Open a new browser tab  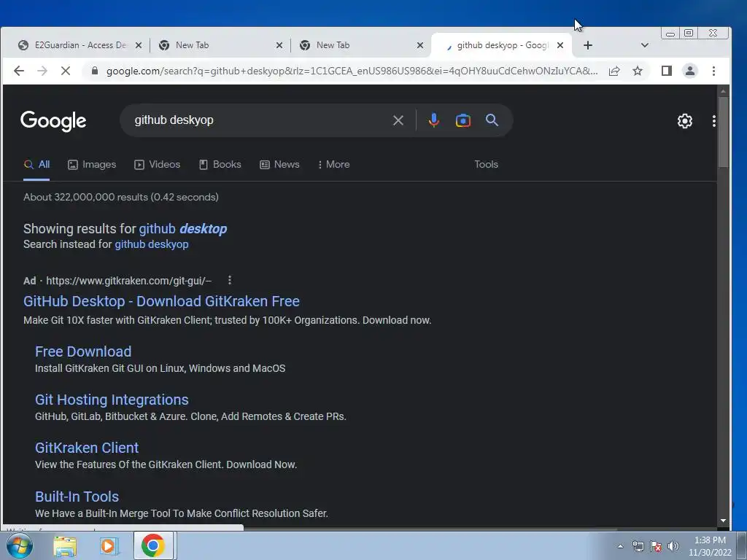coord(588,45)
